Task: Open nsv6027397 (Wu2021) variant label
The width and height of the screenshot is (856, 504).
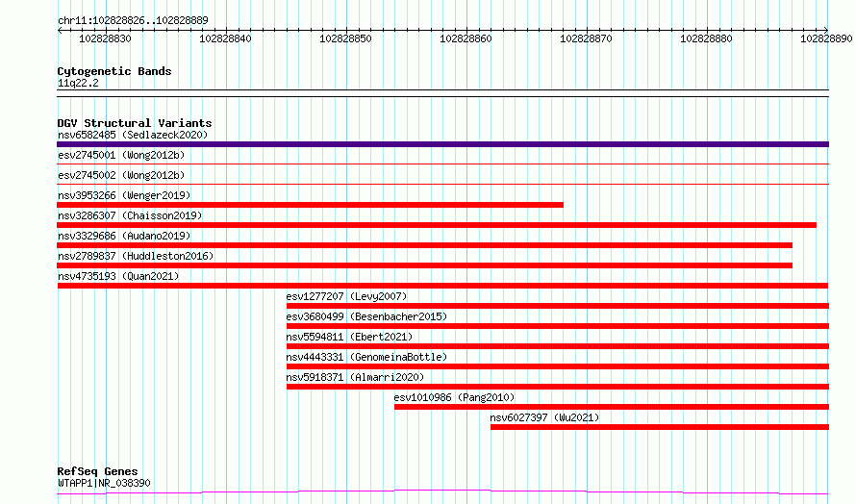Action: coord(544,417)
